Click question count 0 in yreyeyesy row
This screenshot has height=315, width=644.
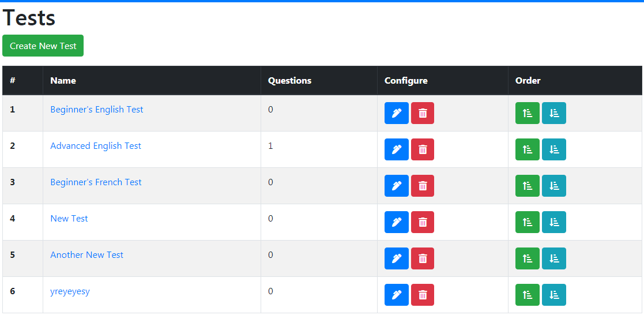(270, 291)
